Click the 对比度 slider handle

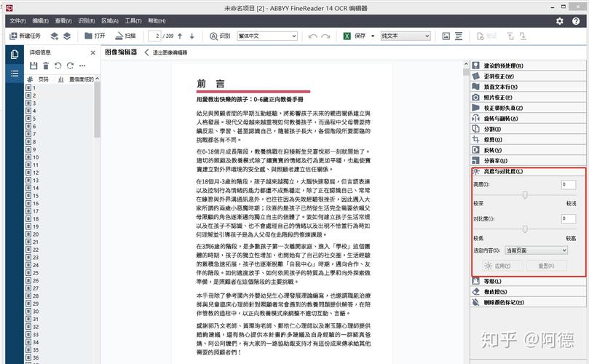click(x=525, y=229)
